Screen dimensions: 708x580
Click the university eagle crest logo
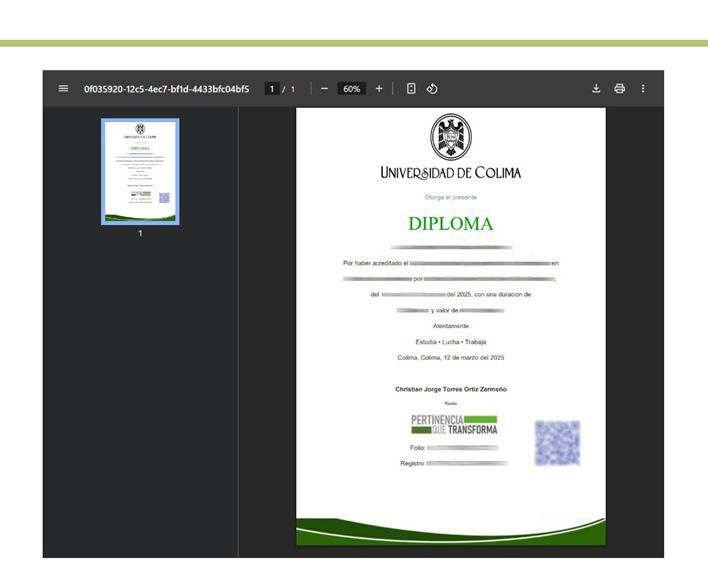coord(451,136)
